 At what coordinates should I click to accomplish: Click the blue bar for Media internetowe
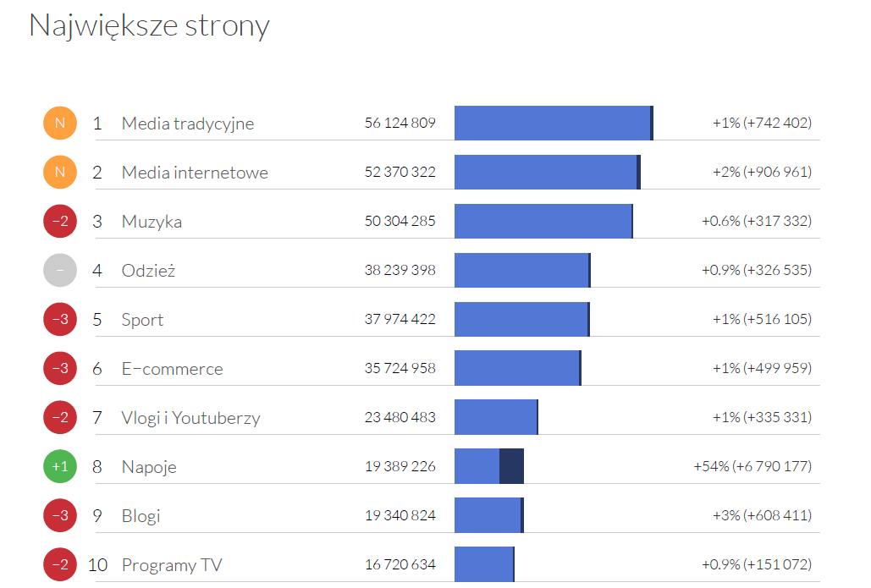(545, 173)
